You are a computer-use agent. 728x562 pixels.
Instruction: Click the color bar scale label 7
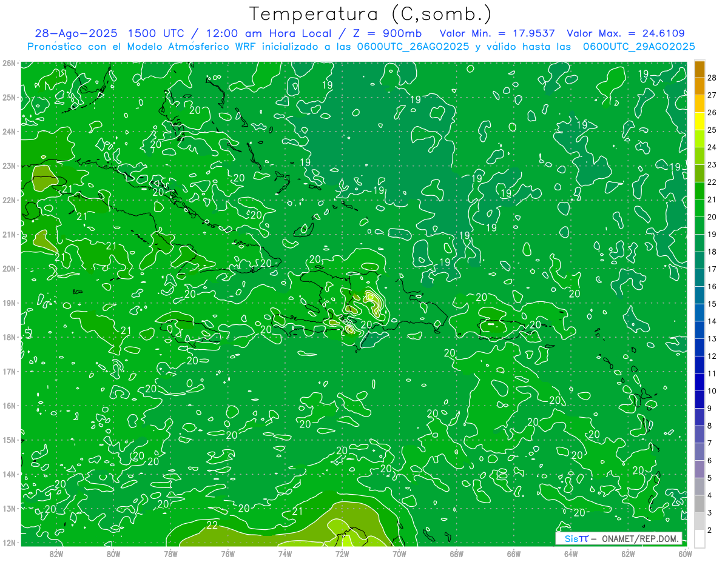pyautogui.click(x=710, y=443)
